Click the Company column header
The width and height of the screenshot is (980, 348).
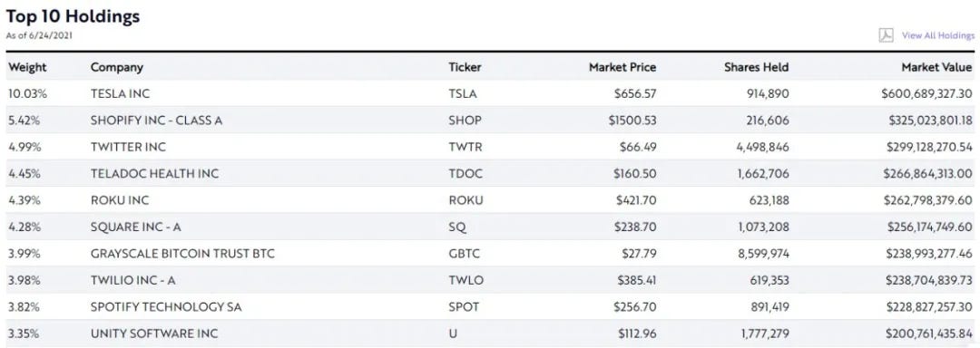tap(117, 67)
